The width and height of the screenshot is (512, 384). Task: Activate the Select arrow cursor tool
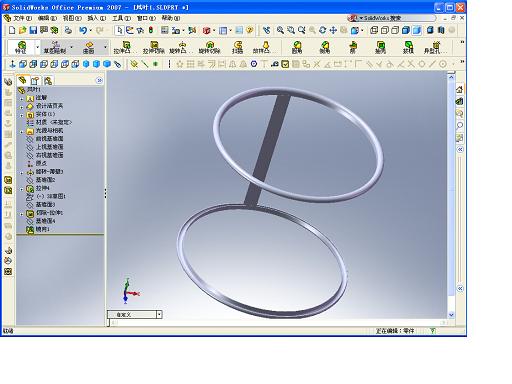tap(119, 30)
